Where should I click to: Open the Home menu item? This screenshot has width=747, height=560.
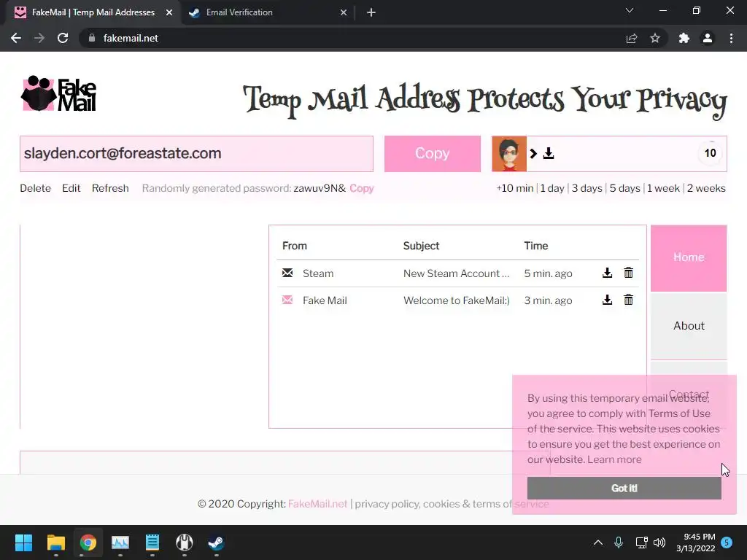point(689,257)
